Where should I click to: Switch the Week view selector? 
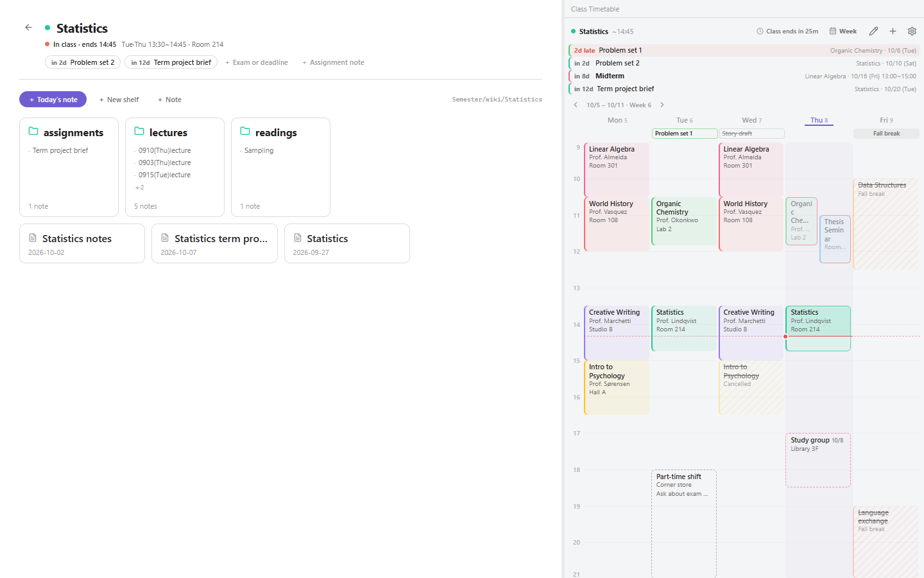(x=843, y=31)
